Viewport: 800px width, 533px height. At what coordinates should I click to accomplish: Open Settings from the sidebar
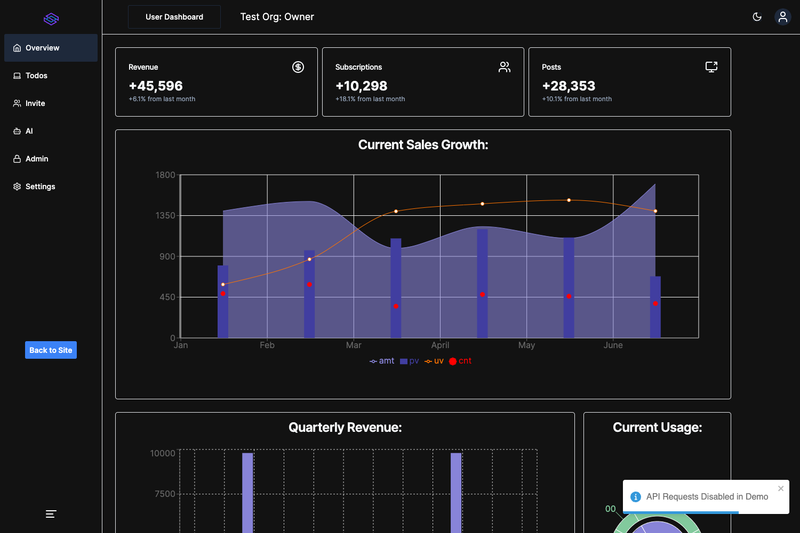click(51, 187)
